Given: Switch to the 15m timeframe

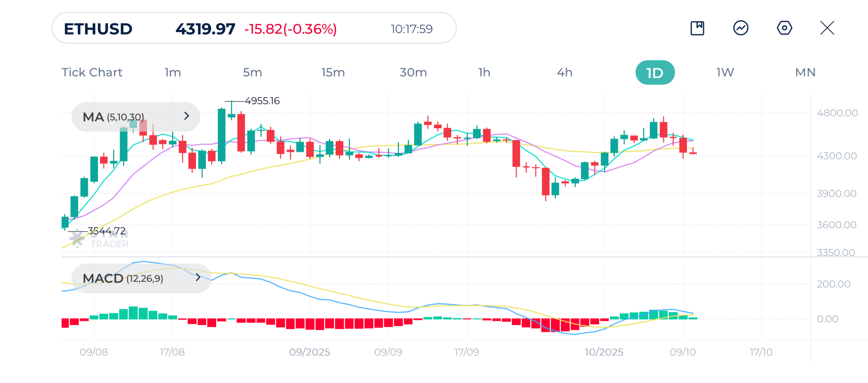Looking at the screenshot, I should click(333, 72).
